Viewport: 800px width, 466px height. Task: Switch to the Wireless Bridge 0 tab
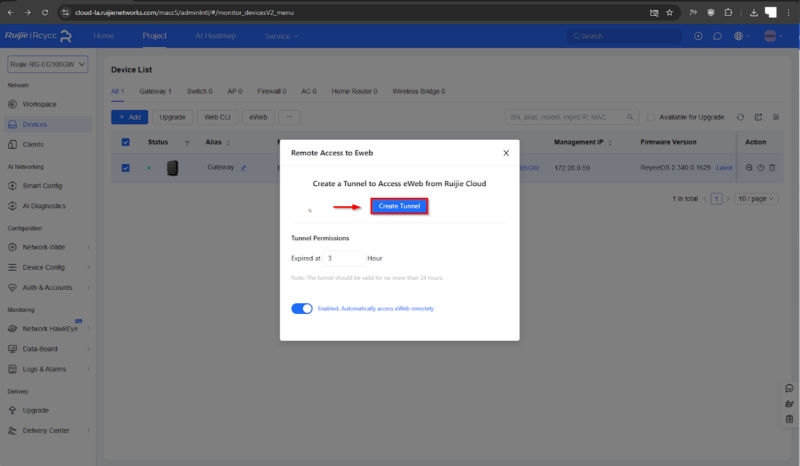[418, 91]
